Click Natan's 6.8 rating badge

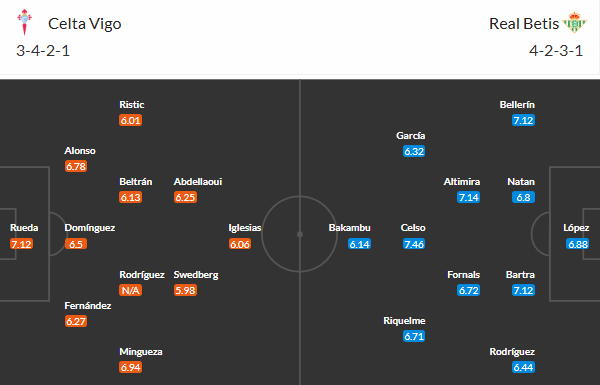click(x=523, y=197)
